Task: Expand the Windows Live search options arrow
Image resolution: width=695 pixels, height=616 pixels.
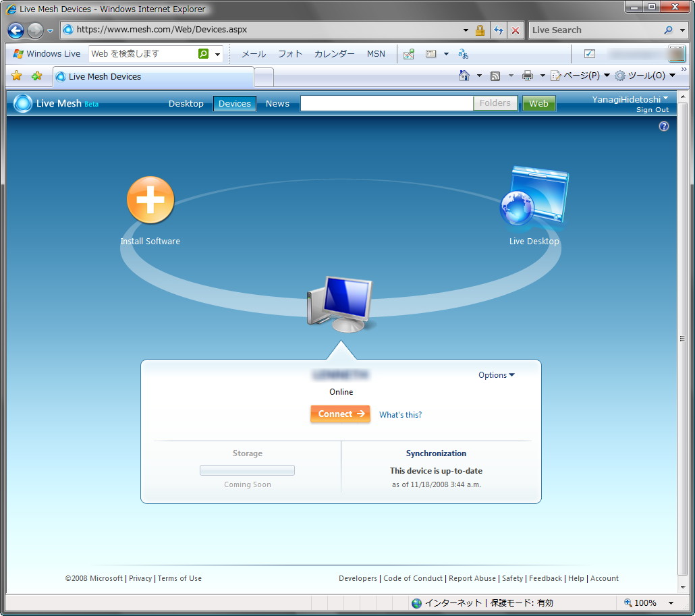Action: (x=218, y=54)
